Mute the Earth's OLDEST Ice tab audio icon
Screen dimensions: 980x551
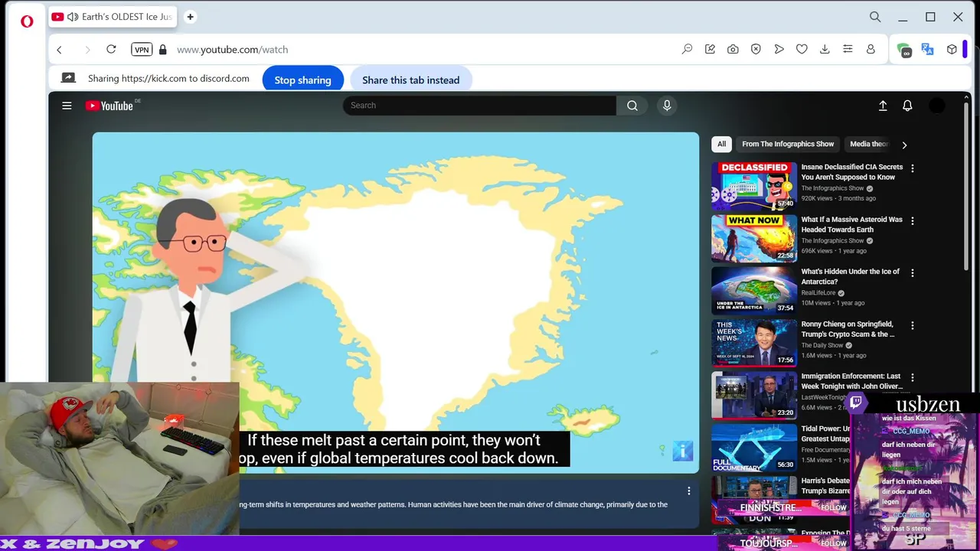point(73,17)
